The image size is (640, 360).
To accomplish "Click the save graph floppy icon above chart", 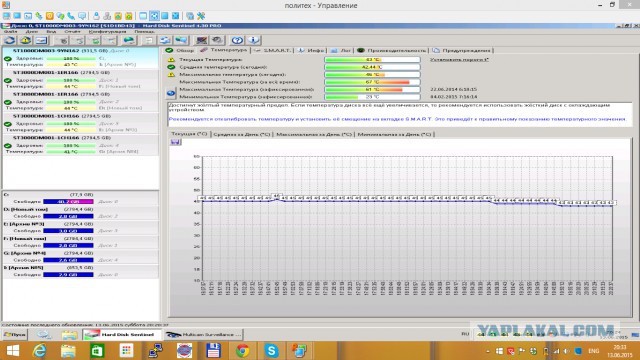I will coord(176,142).
